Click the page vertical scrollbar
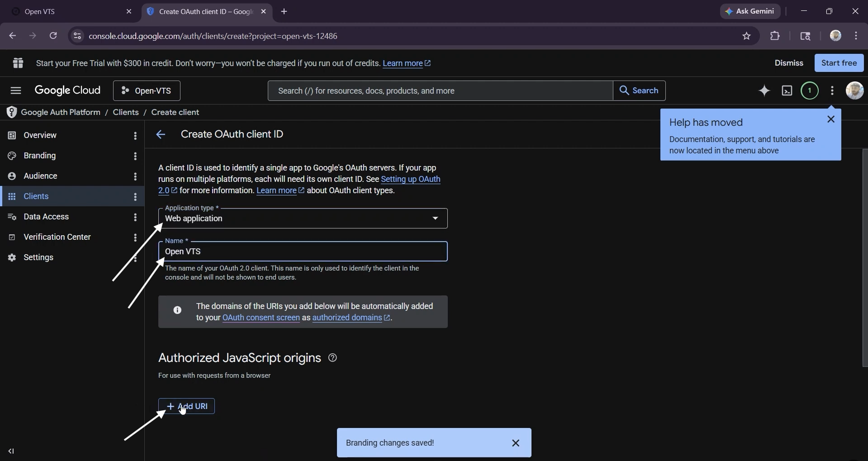 point(865,258)
